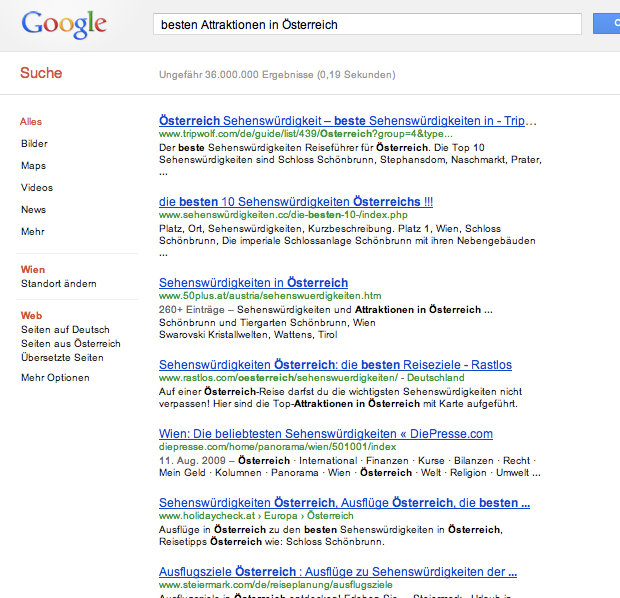Filter by Seiten aus Österreich
Viewport: 620px width, 598px height.
tap(70, 344)
